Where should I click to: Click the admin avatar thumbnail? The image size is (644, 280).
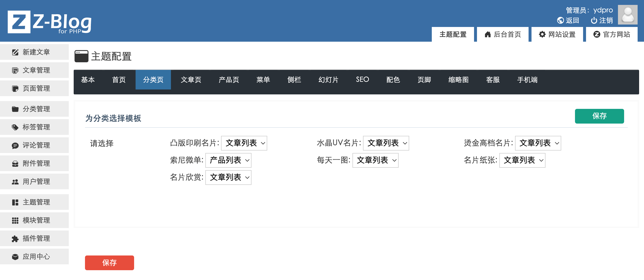point(627,15)
